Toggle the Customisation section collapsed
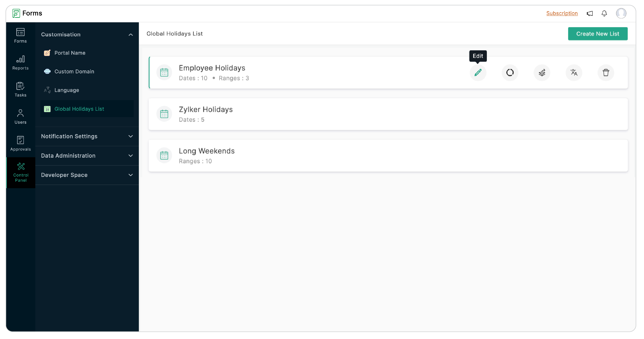The height and width of the screenshot is (339, 644). tap(131, 34)
